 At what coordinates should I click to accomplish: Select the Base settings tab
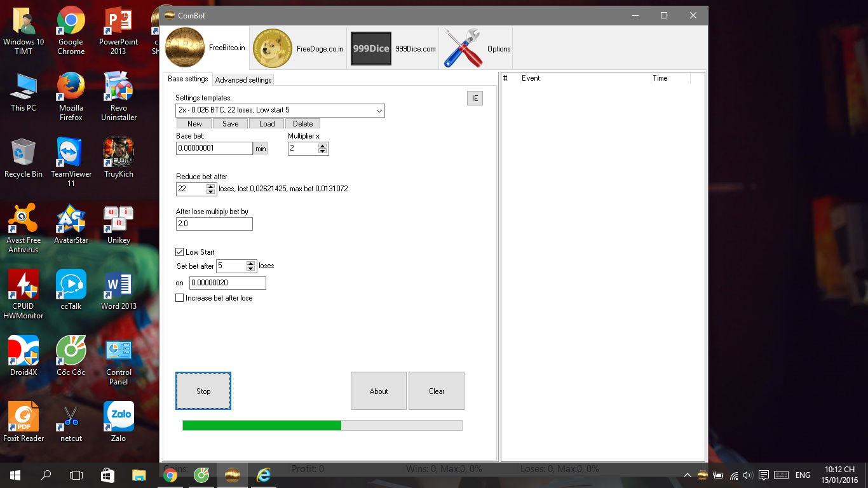tap(187, 79)
